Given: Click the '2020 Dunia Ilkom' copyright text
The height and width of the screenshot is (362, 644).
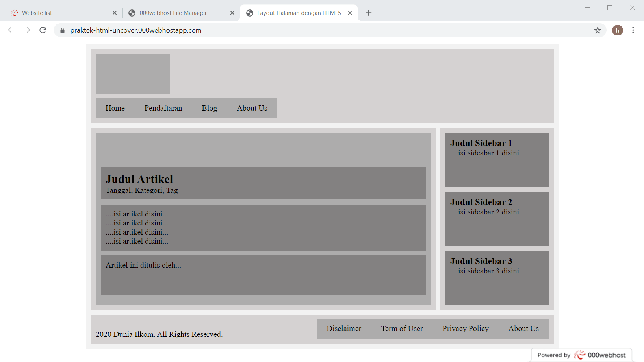Looking at the screenshot, I should point(159,334).
